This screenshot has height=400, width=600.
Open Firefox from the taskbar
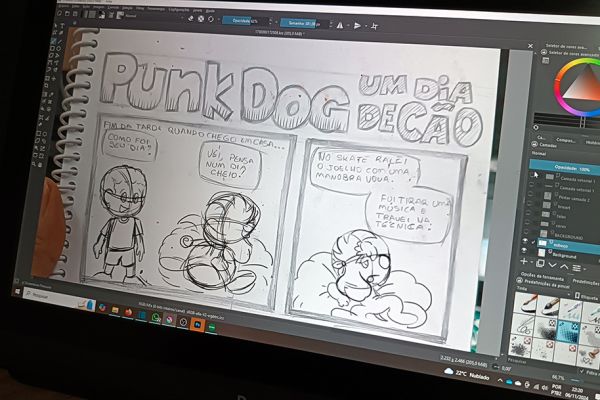(128, 312)
